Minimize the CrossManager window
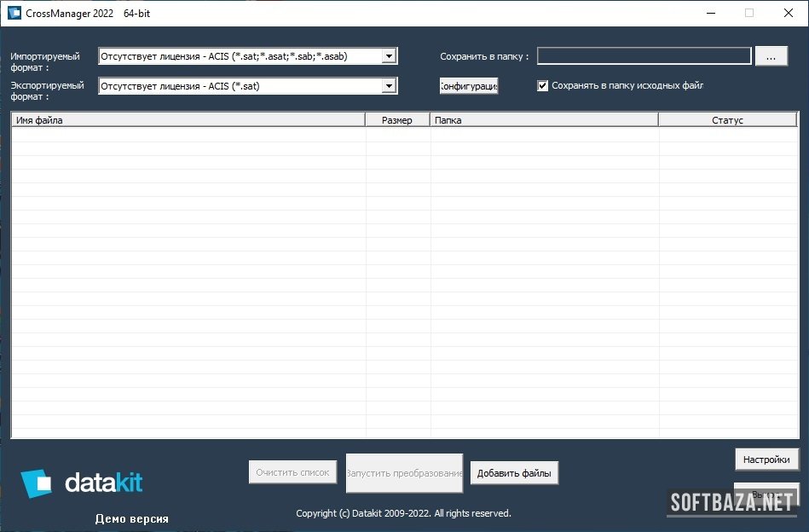809x532 pixels. 710,14
